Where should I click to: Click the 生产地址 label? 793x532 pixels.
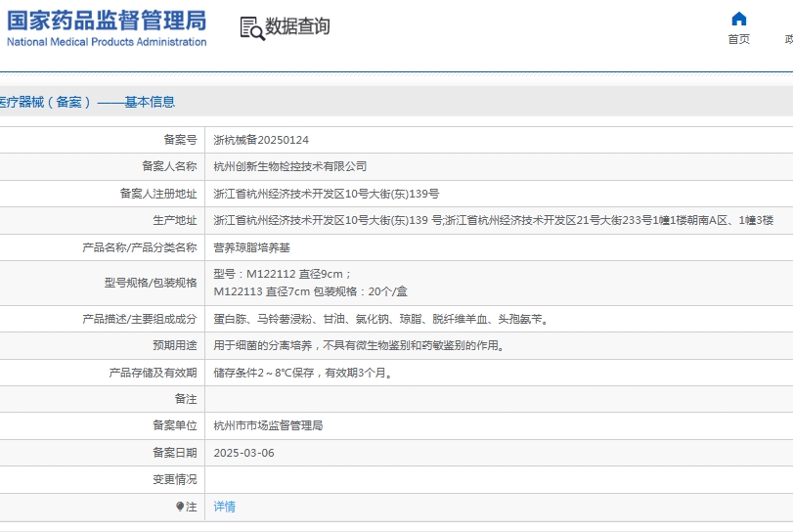174,220
